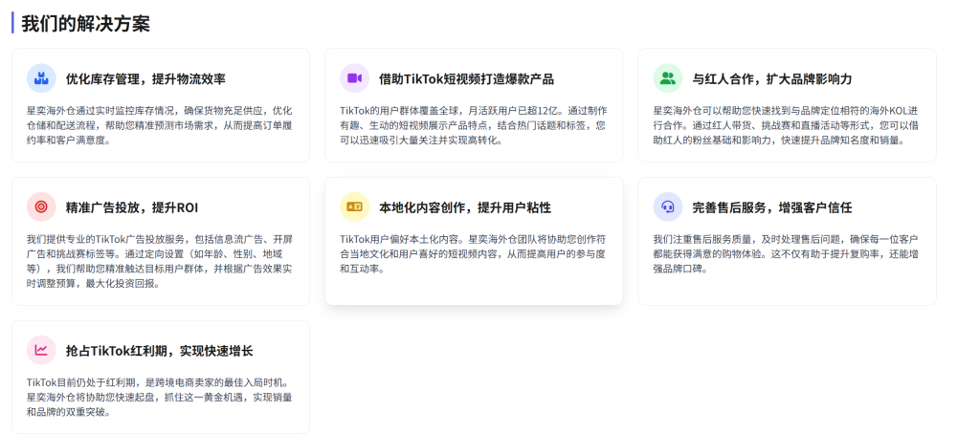This screenshot has width=980, height=434.
Task: Click the paragraph starting TikTok目前仍处于红利期
Action: click(160, 397)
